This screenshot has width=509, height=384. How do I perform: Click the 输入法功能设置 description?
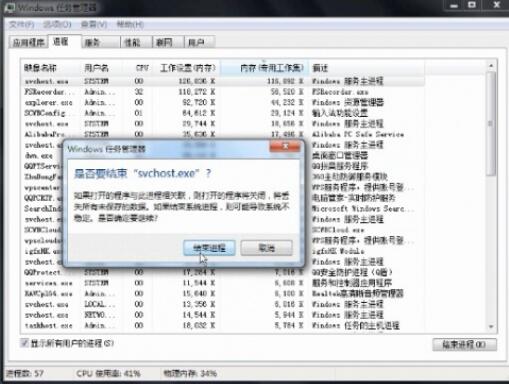coord(340,113)
